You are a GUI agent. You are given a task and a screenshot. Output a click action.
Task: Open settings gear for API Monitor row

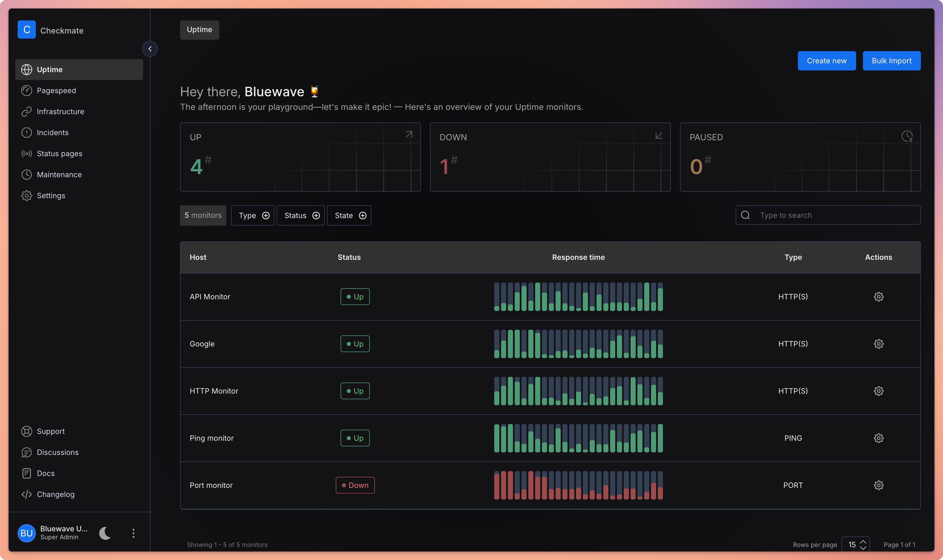click(878, 296)
